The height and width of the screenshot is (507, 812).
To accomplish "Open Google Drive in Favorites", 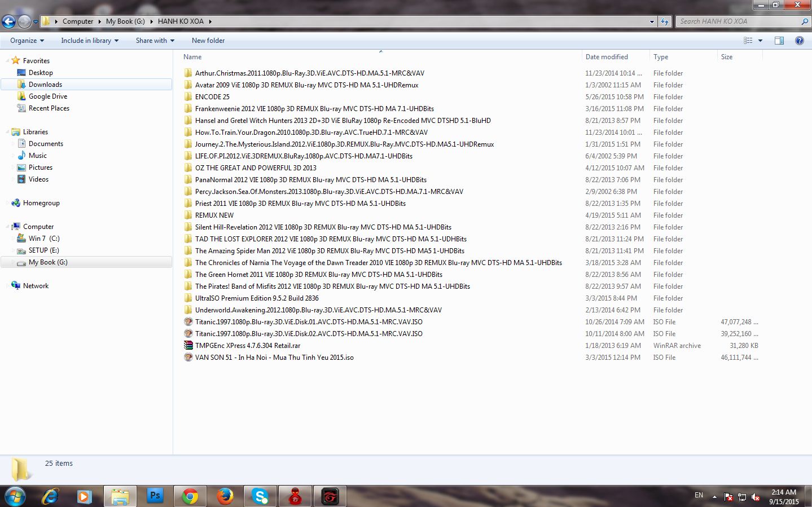I will pos(48,96).
